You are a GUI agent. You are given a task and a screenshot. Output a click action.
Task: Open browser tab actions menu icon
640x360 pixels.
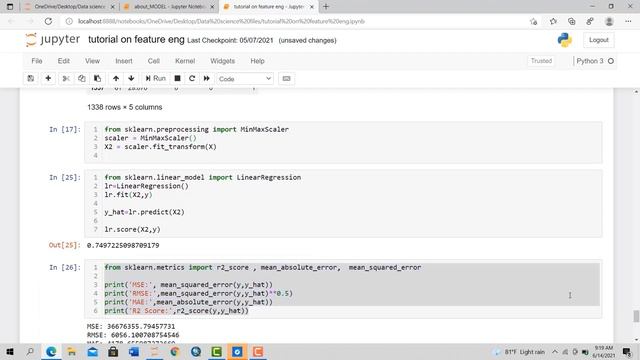point(10,7)
